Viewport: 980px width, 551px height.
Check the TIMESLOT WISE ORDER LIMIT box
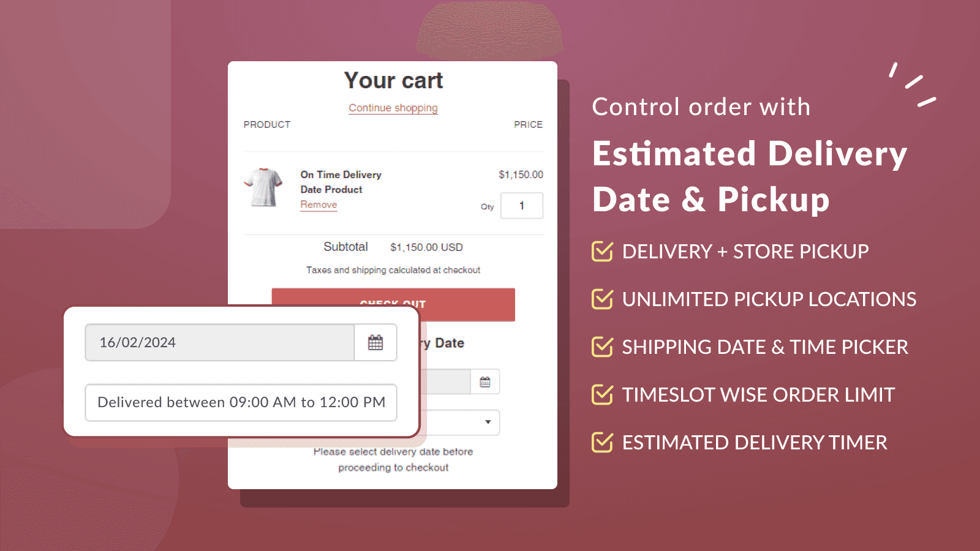pos(603,394)
